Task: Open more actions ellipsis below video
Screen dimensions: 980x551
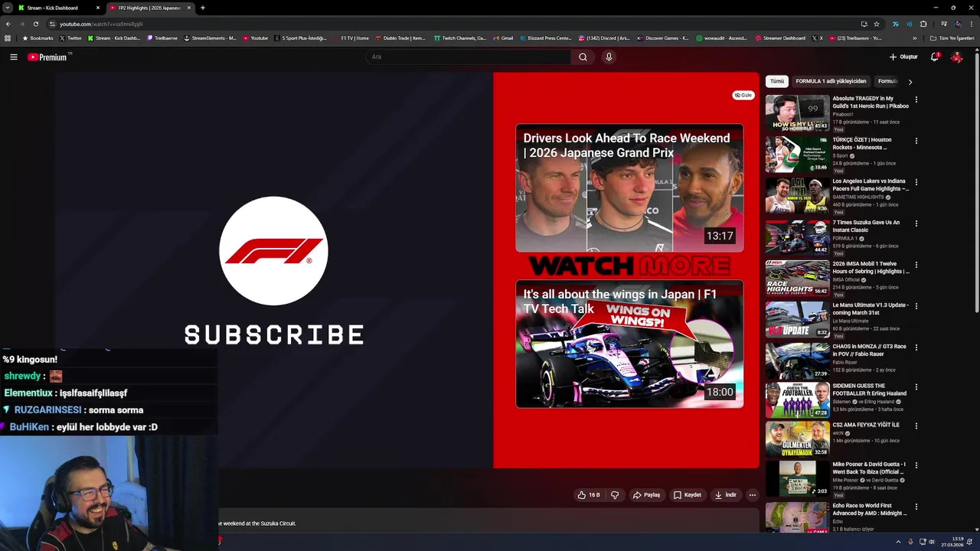Action: [x=753, y=495]
